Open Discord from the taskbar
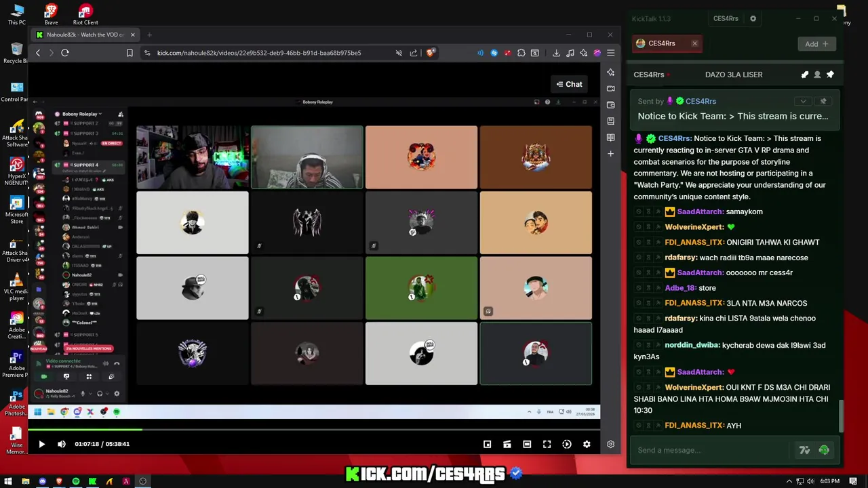This screenshot has height=488, width=868. 42,481
